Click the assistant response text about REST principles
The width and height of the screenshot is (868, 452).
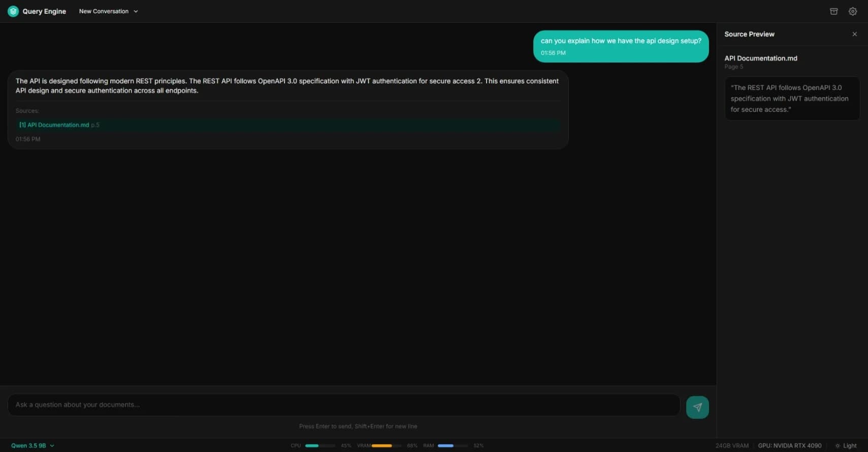pyautogui.click(x=287, y=86)
